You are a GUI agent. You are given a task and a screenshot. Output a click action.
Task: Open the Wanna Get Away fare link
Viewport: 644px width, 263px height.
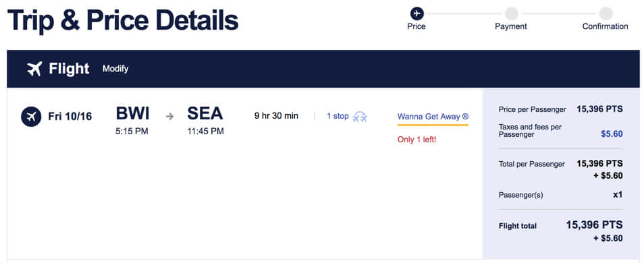[433, 117]
